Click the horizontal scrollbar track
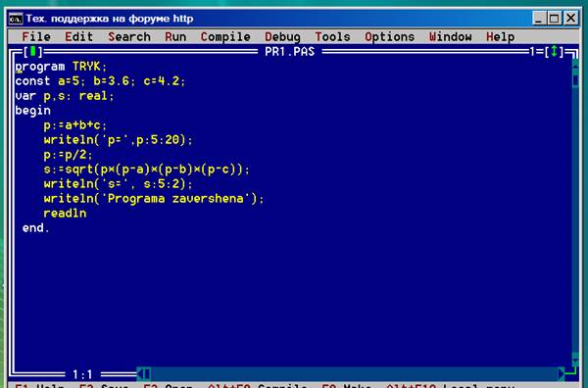The image size is (588, 388). click(x=354, y=373)
